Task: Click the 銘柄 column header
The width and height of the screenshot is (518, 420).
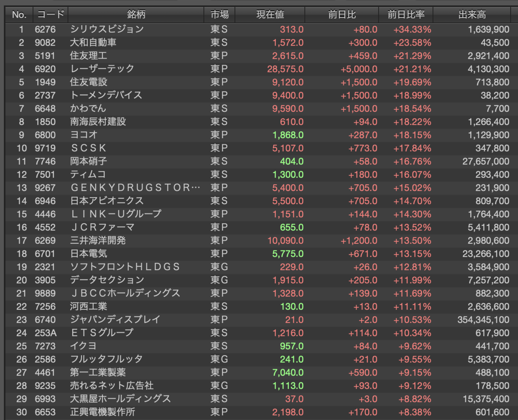Action: (136, 15)
